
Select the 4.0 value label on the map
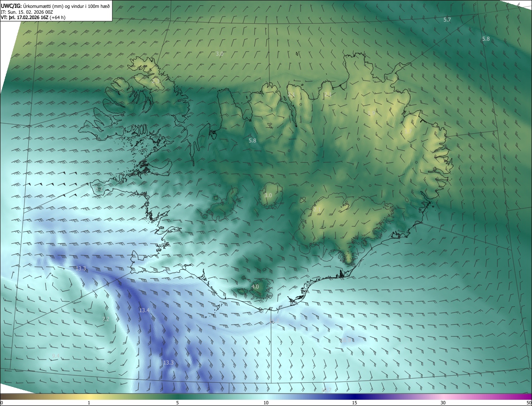tap(255, 286)
